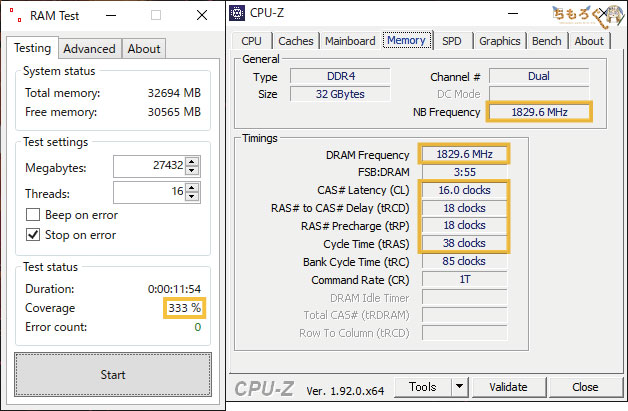The width and height of the screenshot is (628, 411).
Task: Open Mainboard tab in CPU-Z
Action: point(350,41)
